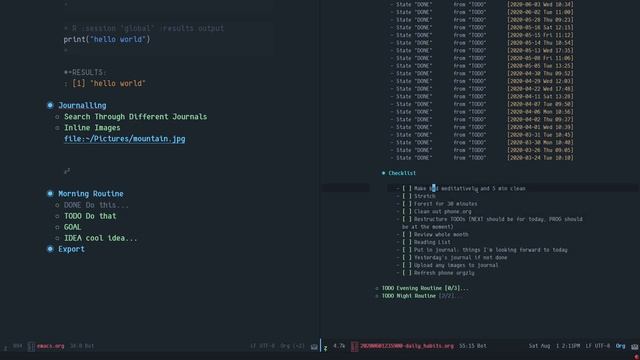Screen dimensions: 640x360
Task: Check the 'Put in journal' checkbox
Action: (x=407, y=250)
